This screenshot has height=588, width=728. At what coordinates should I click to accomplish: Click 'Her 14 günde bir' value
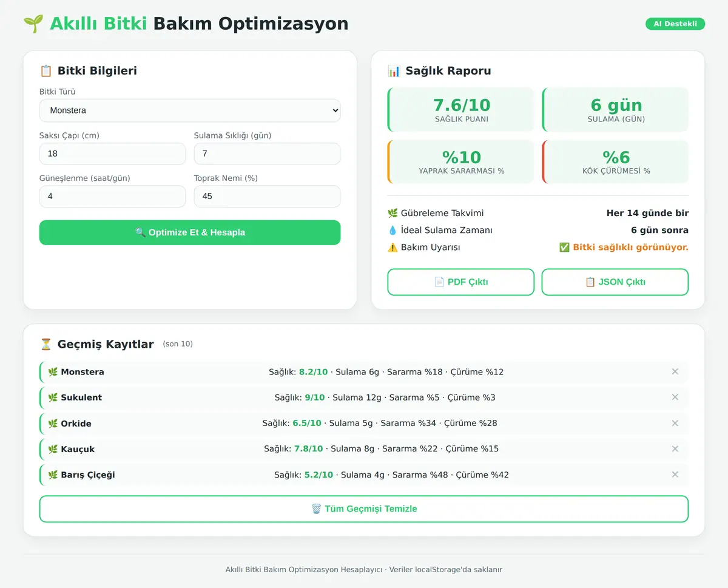coord(647,213)
